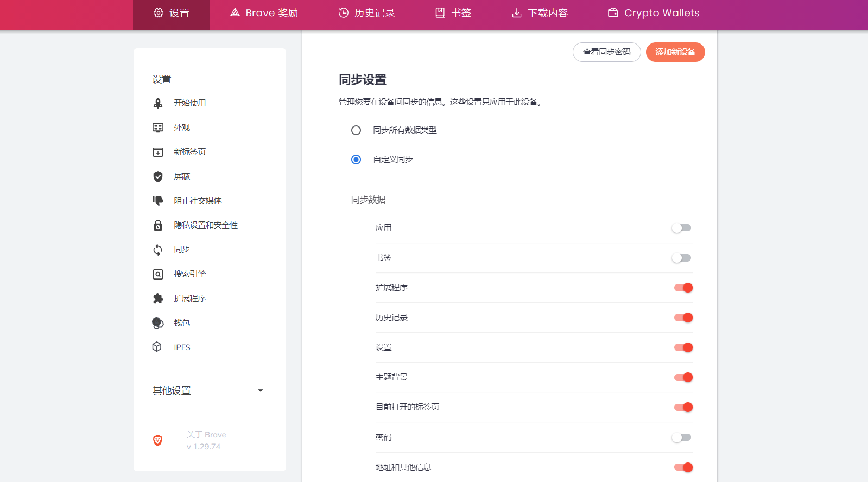Click the 其他设置 label
The height and width of the screenshot is (482, 868).
click(172, 391)
